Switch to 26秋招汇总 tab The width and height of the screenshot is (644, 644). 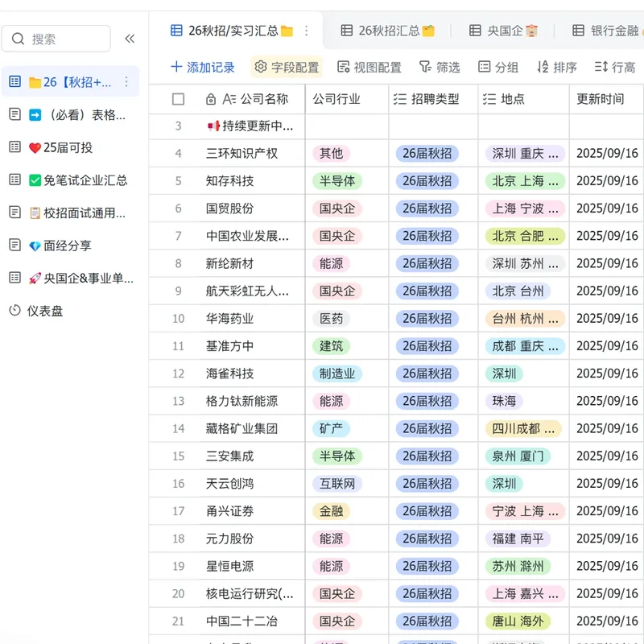tap(388, 31)
